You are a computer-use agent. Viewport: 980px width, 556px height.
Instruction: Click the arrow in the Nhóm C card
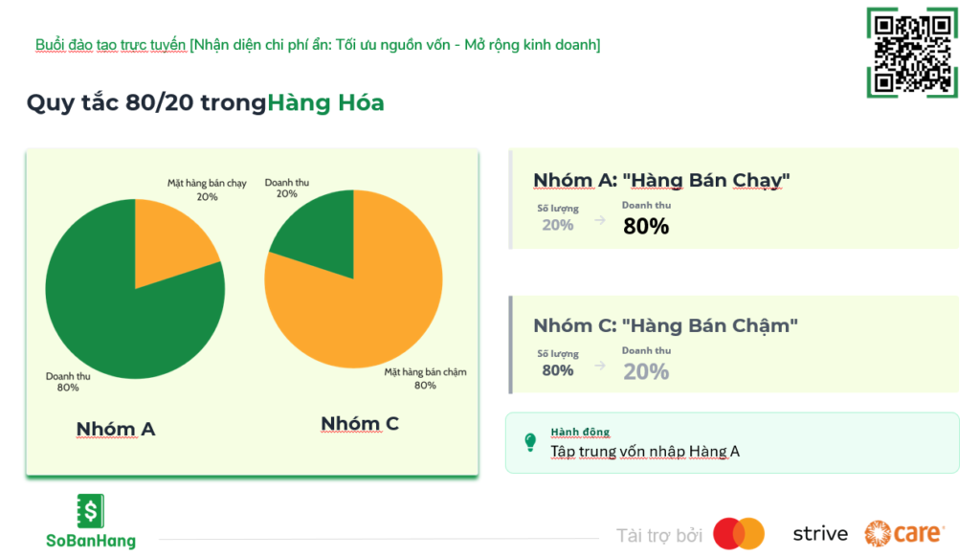point(600,366)
